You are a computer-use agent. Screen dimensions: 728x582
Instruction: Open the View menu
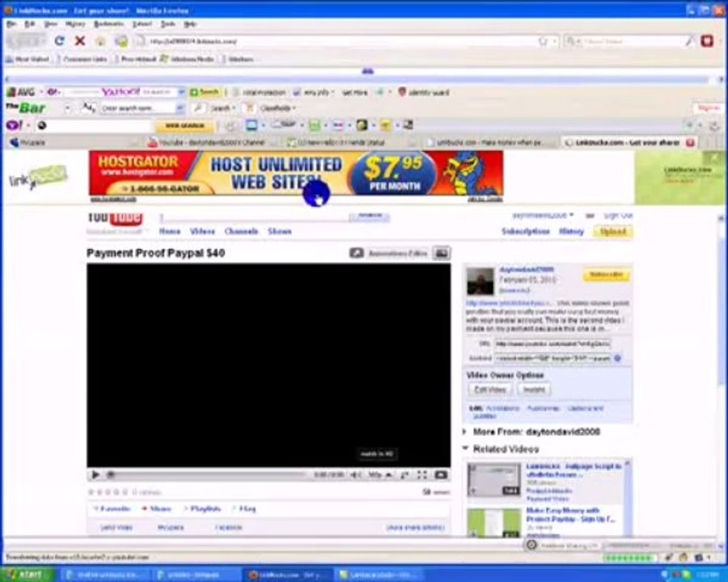coord(50,23)
